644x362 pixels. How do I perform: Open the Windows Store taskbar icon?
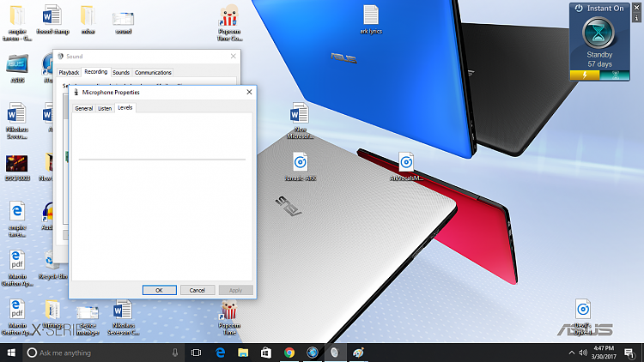[x=266, y=353]
